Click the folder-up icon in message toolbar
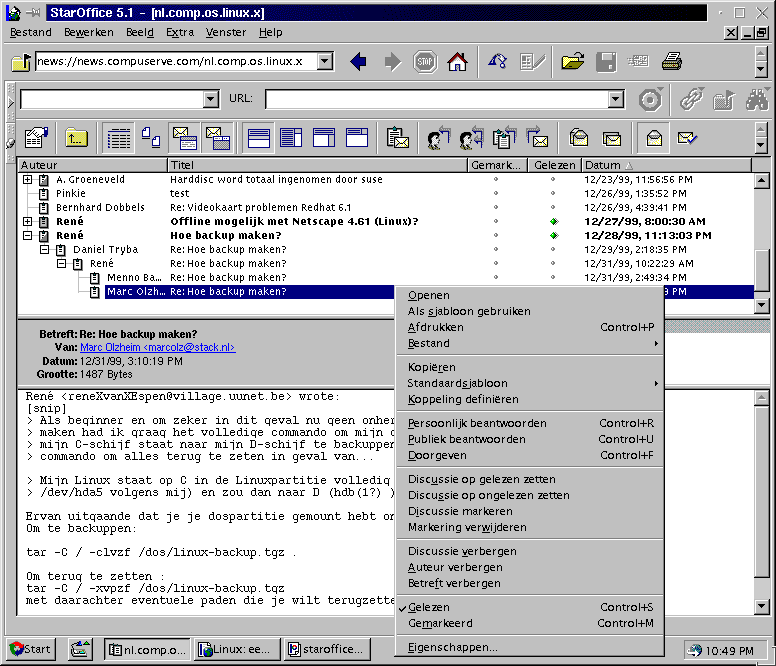 tap(76, 139)
